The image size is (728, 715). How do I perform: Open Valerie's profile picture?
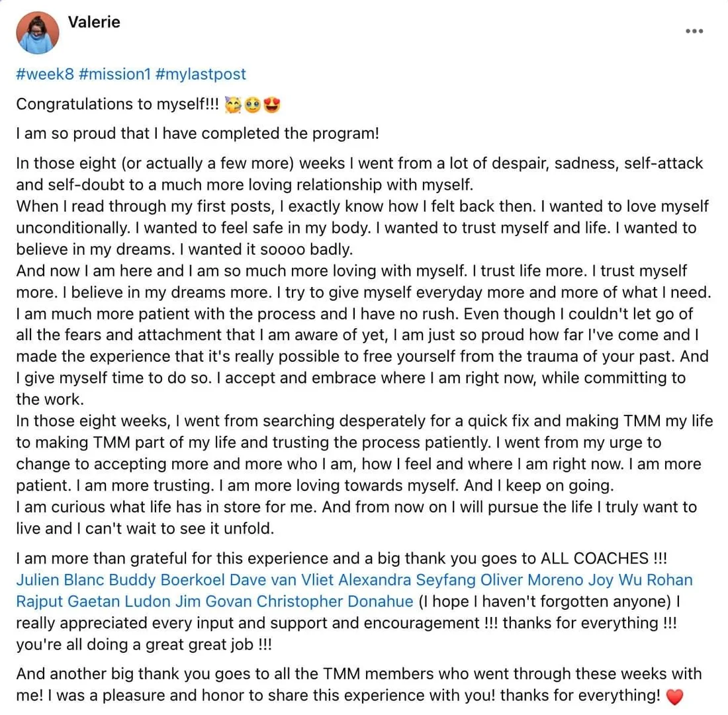click(38, 32)
